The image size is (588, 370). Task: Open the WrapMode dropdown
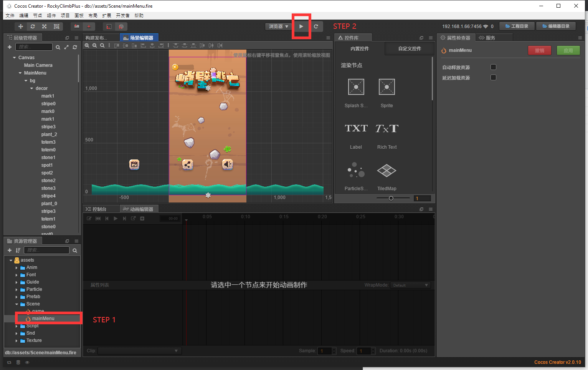click(410, 285)
